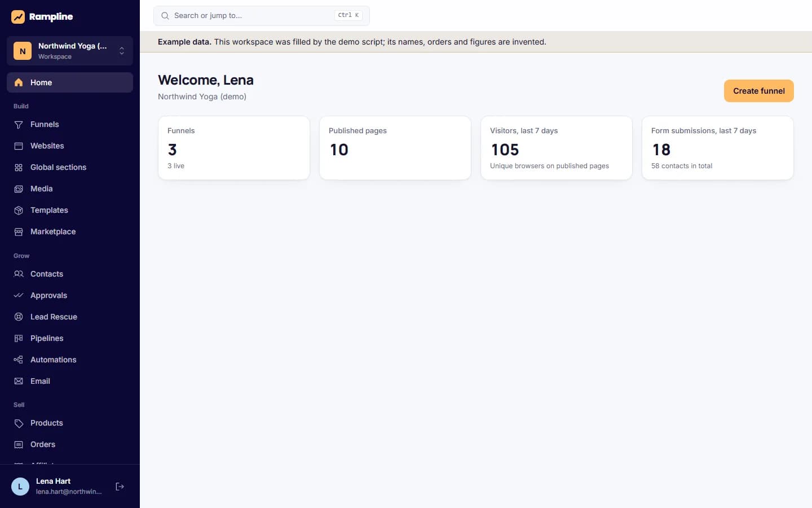
Task: Click the log out icon
Action: coord(120,487)
